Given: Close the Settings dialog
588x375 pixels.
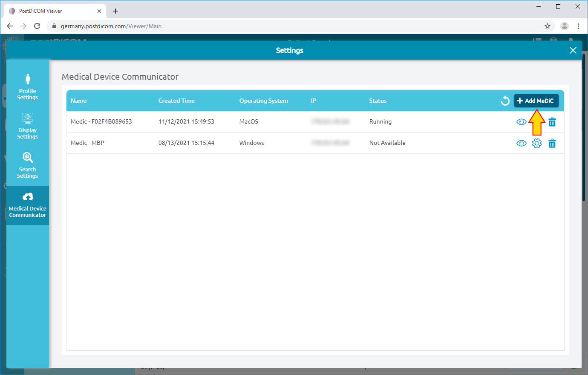Looking at the screenshot, I should (x=573, y=50).
